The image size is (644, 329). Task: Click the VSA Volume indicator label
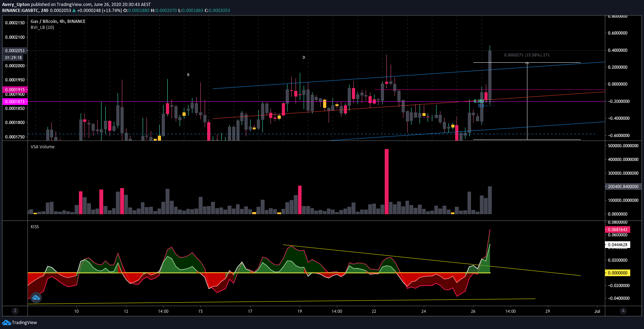(43, 147)
